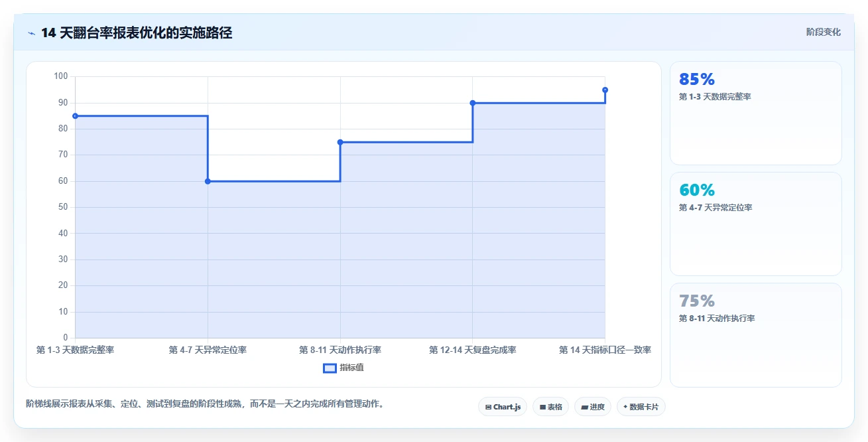Image resolution: width=868 pixels, height=442 pixels.
Task: Click the legend color box for 指标值
Action: [x=330, y=368]
